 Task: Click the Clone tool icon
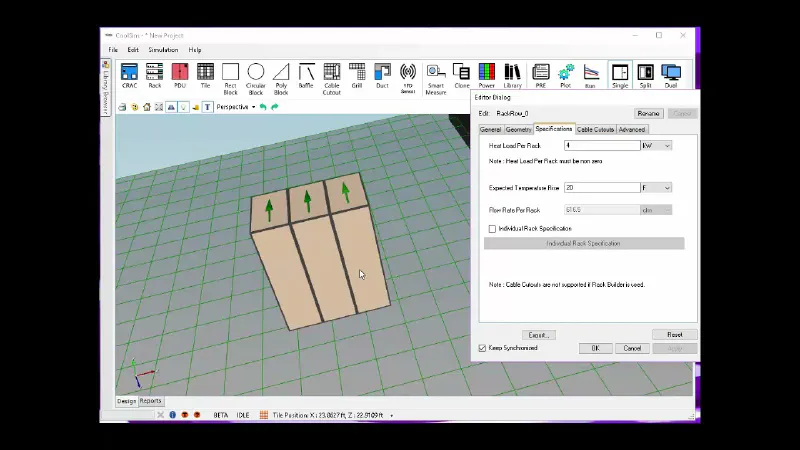point(462,76)
